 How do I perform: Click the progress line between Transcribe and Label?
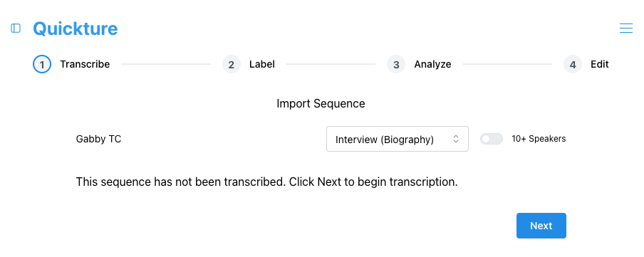point(166,64)
